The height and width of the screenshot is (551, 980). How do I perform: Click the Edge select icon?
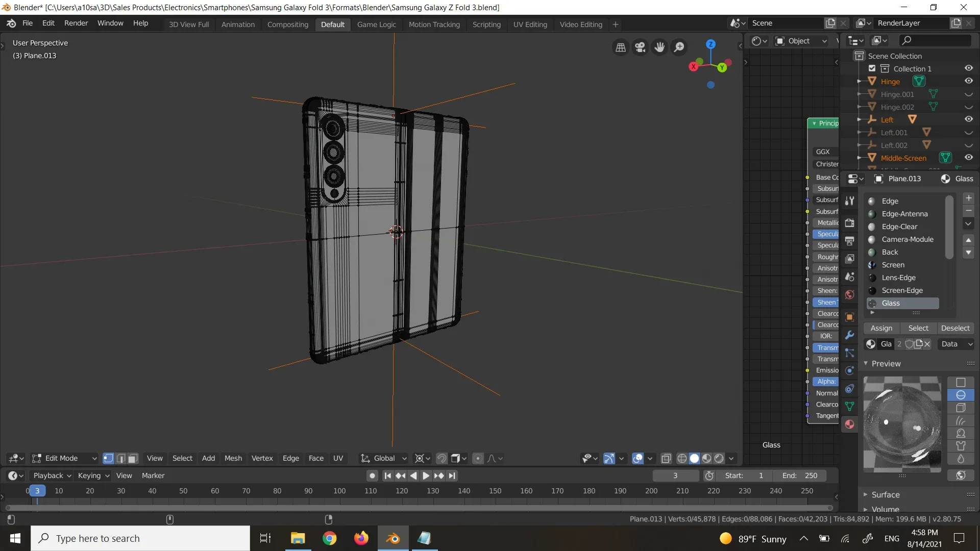pos(120,458)
